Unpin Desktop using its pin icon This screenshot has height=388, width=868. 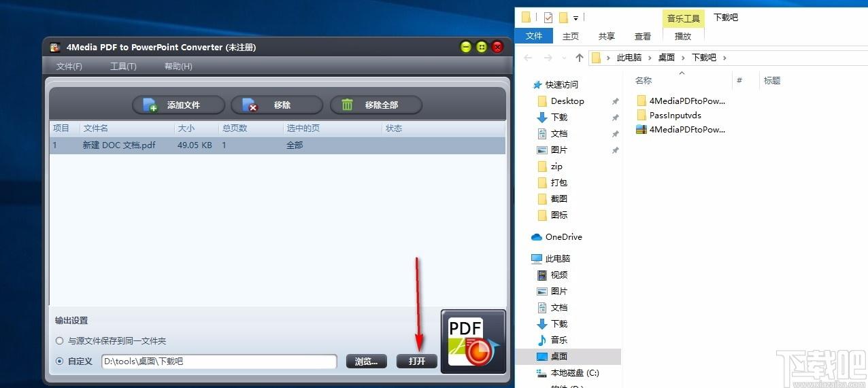click(x=615, y=101)
